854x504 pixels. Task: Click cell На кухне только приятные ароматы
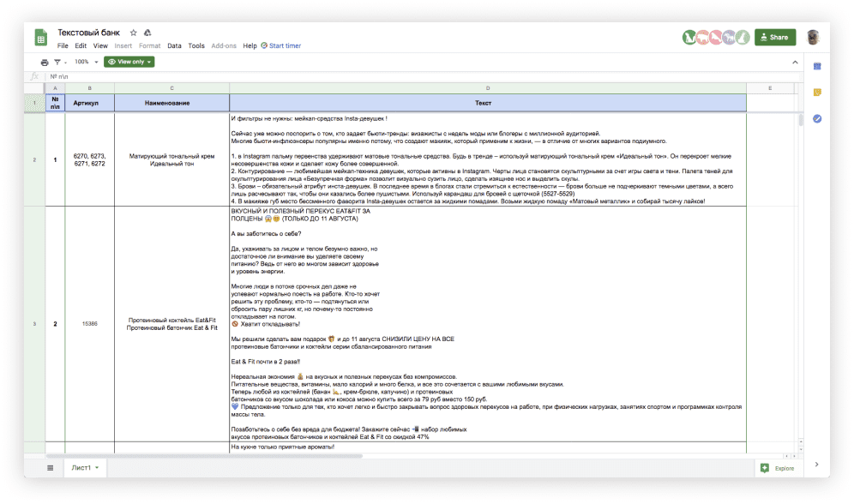pyautogui.click(x=488, y=447)
